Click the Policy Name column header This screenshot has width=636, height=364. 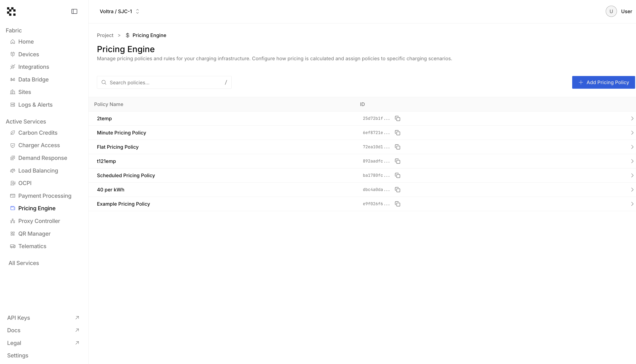(109, 104)
